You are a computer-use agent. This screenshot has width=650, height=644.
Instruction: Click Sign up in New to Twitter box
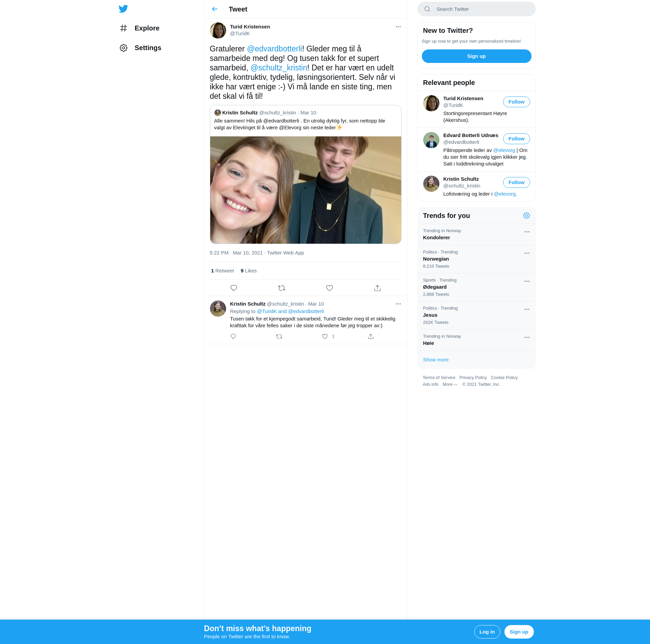476,56
